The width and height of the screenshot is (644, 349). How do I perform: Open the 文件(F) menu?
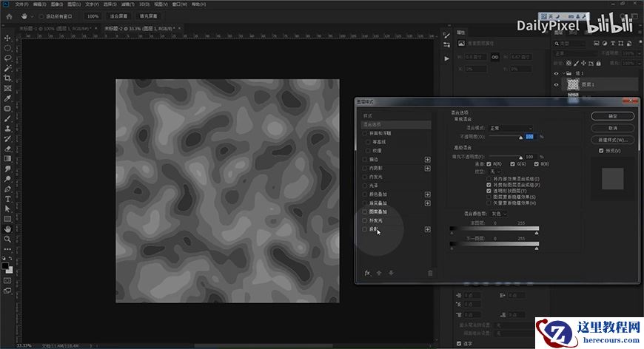21,4
